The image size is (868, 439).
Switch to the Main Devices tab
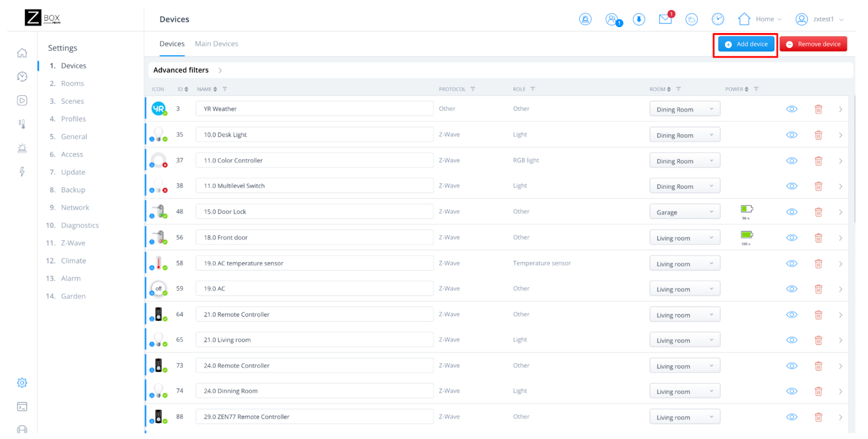pyautogui.click(x=216, y=44)
